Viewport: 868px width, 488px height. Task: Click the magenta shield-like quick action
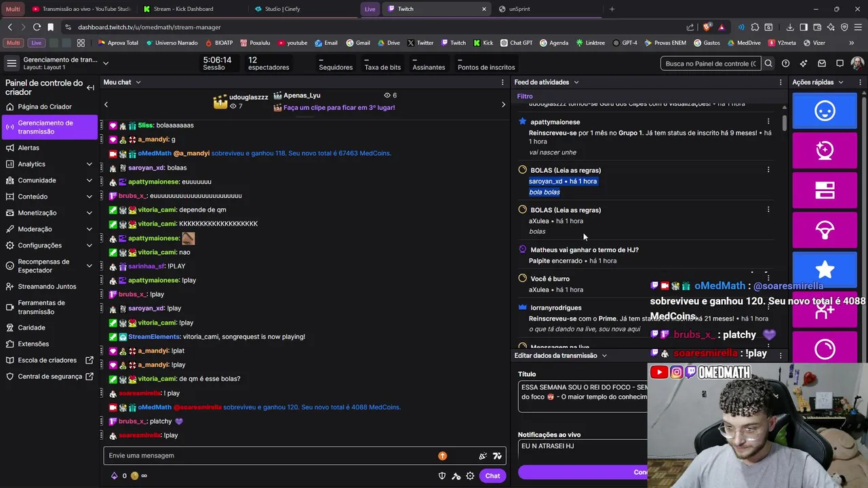[825, 230]
